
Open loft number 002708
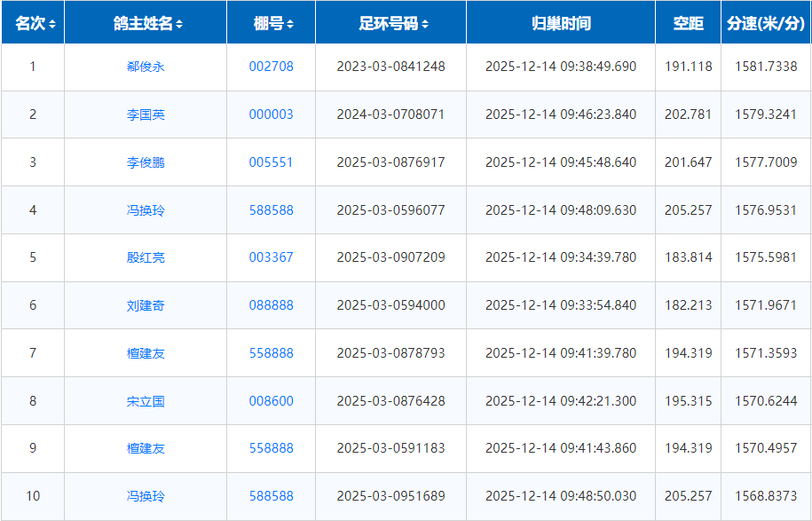(271, 67)
